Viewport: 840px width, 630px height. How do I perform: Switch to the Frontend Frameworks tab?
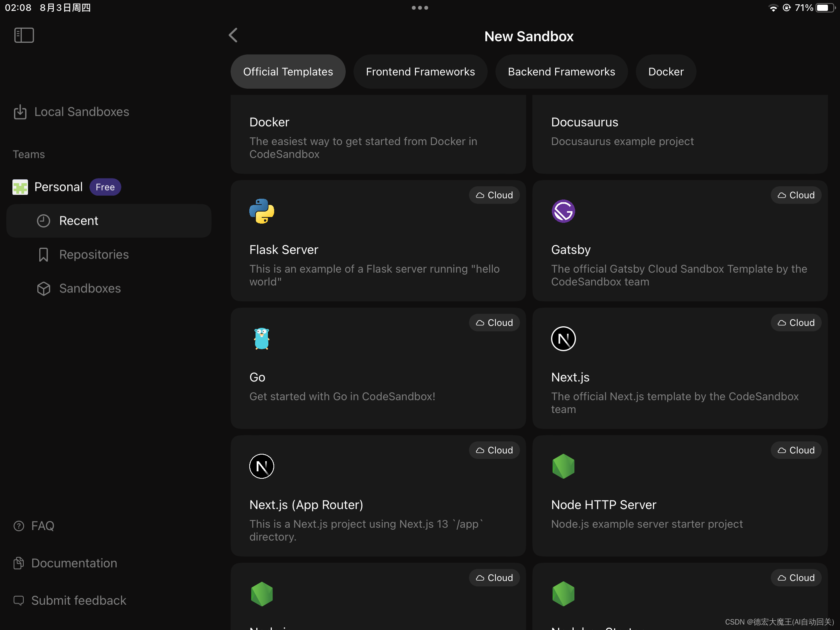pos(420,72)
